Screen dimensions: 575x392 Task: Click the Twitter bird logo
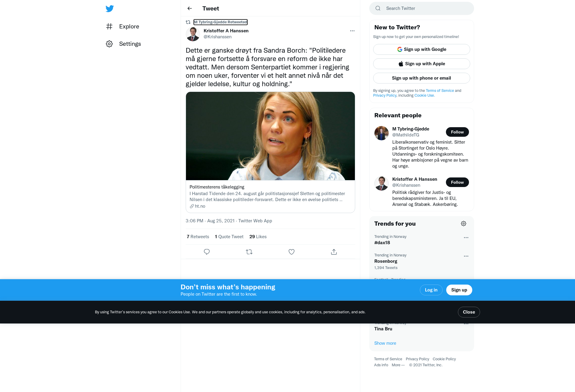[x=110, y=8]
